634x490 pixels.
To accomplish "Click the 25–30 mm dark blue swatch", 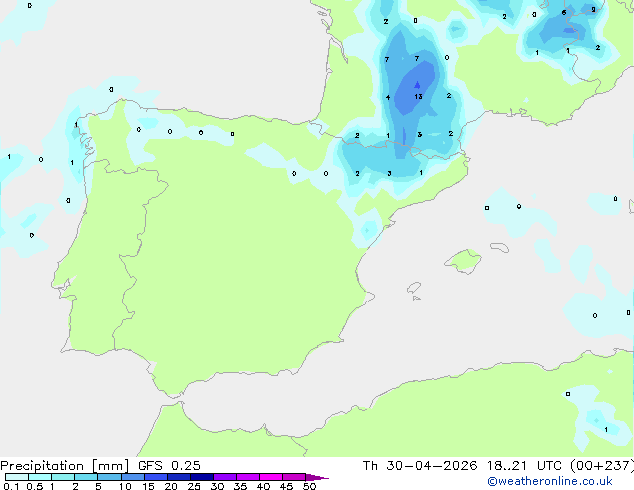I will point(202,477).
